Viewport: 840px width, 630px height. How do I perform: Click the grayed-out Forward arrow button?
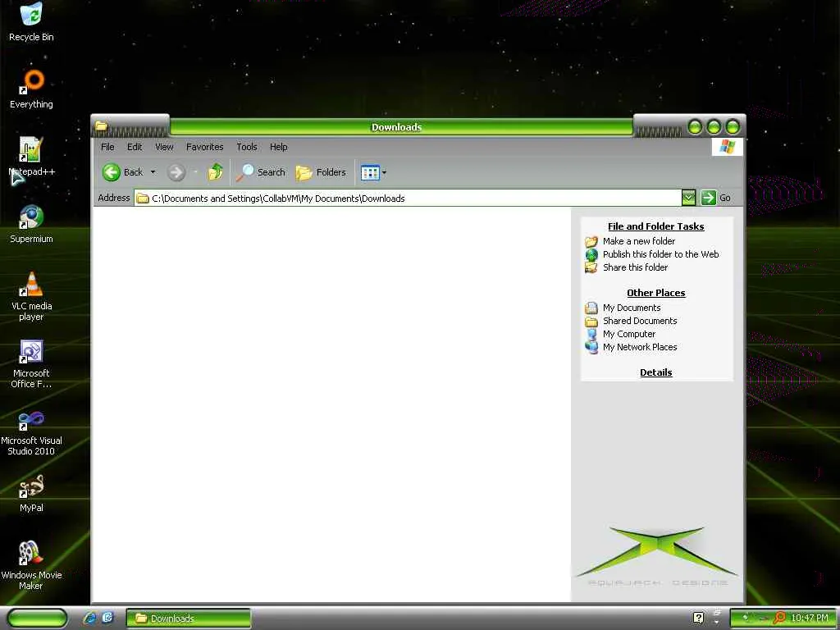tap(176, 172)
